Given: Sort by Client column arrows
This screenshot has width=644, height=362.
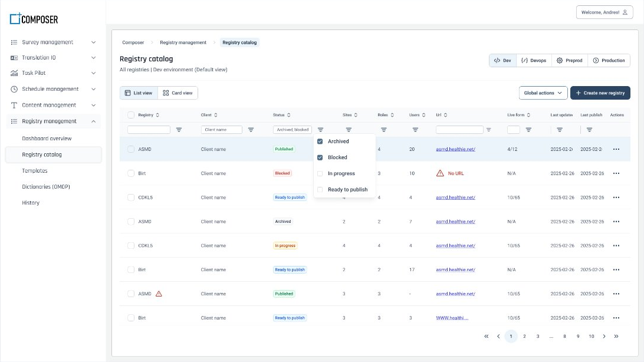Looking at the screenshot, I should 216,115.
